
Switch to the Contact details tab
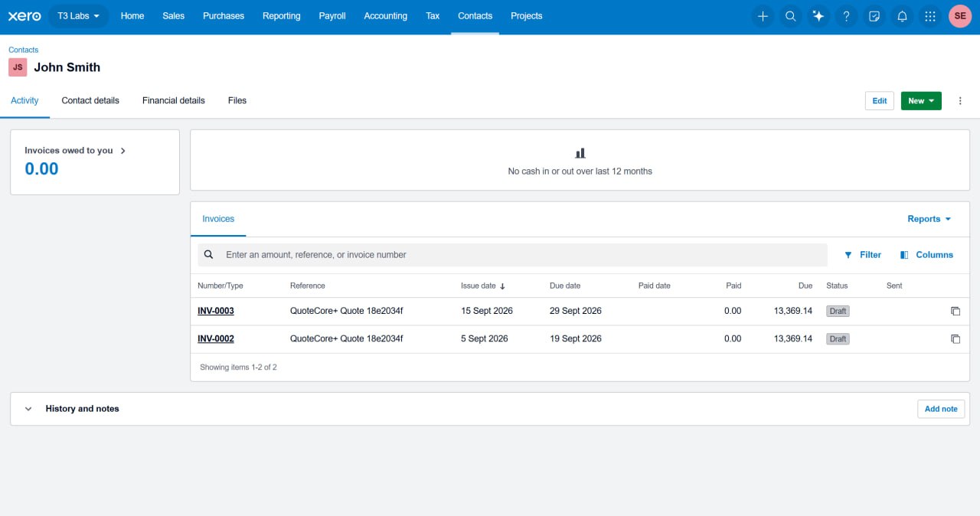pyautogui.click(x=90, y=101)
